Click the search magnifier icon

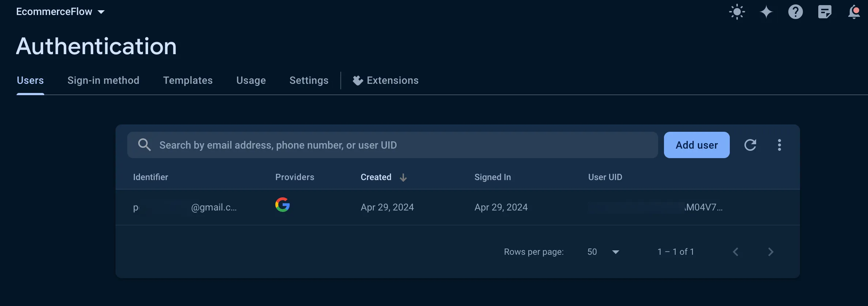coord(144,145)
